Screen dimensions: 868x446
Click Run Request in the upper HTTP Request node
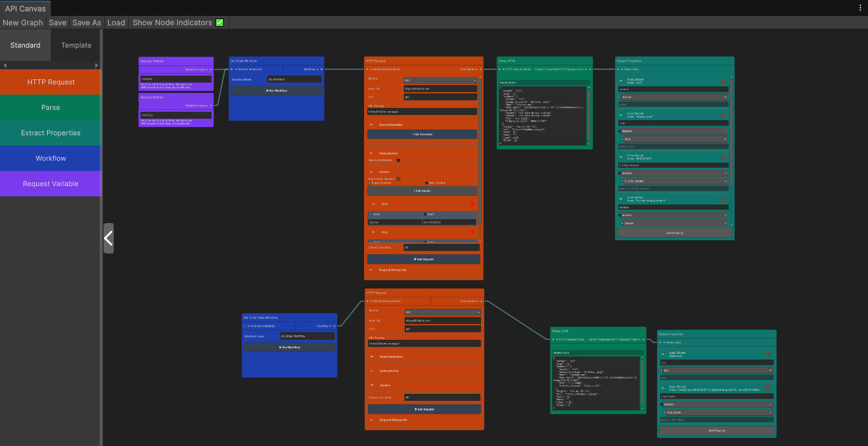click(424, 259)
